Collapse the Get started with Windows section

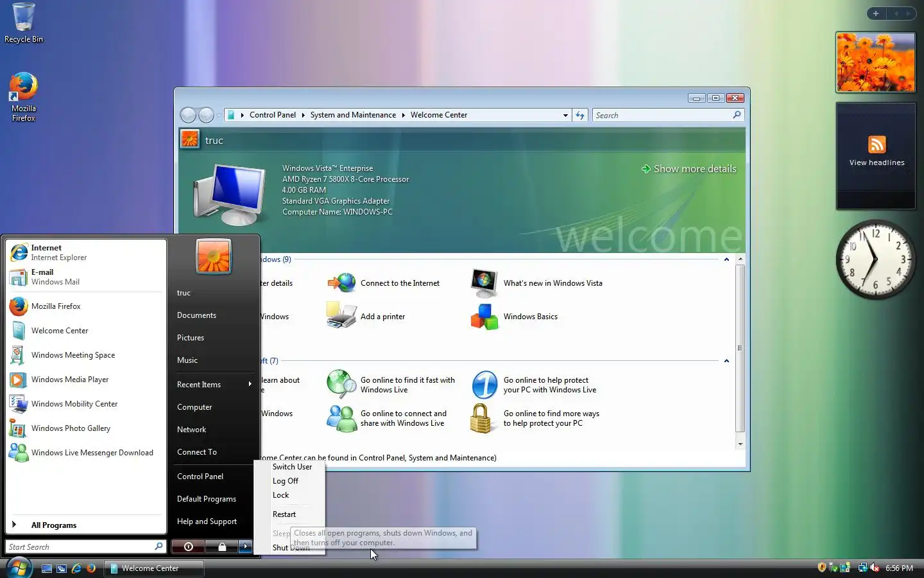(x=726, y=259)
